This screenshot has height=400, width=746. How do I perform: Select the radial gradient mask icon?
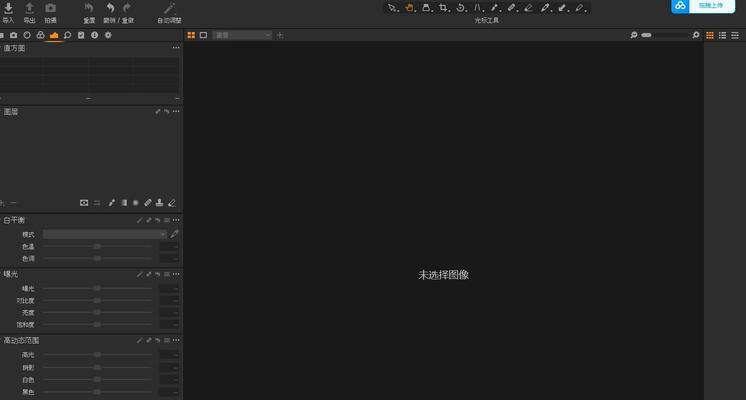(136, 203)
